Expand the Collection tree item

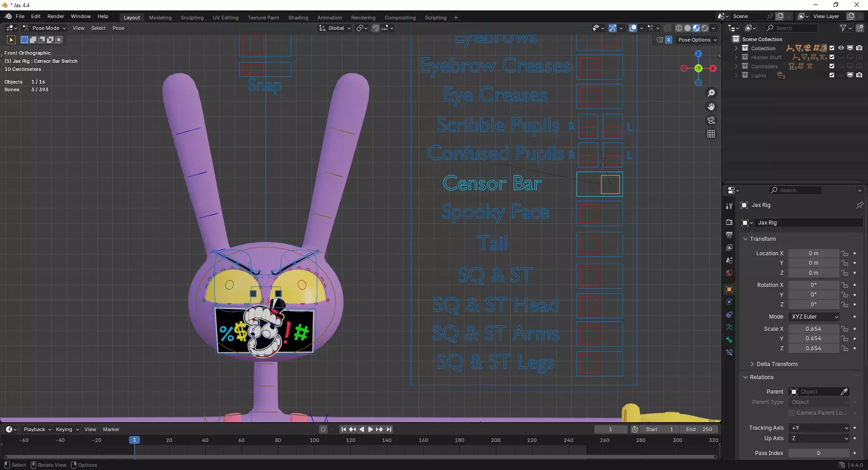click(736, 48)
